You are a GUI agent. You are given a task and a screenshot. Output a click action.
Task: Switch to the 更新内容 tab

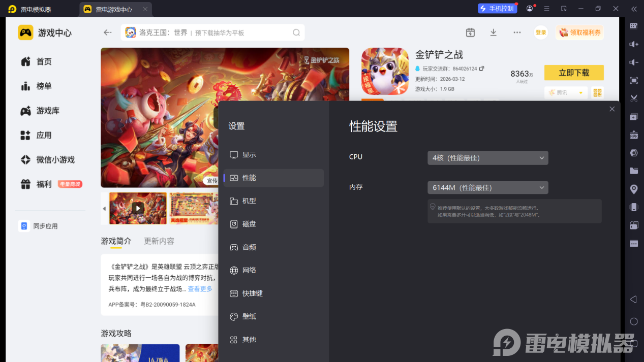click(x=159, y=241)
